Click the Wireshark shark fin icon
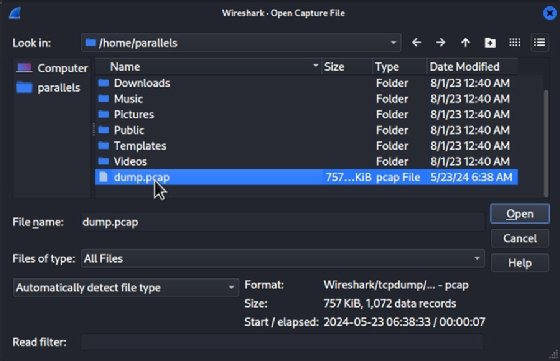This screenshot has height=361, width=560. (14, 13)
